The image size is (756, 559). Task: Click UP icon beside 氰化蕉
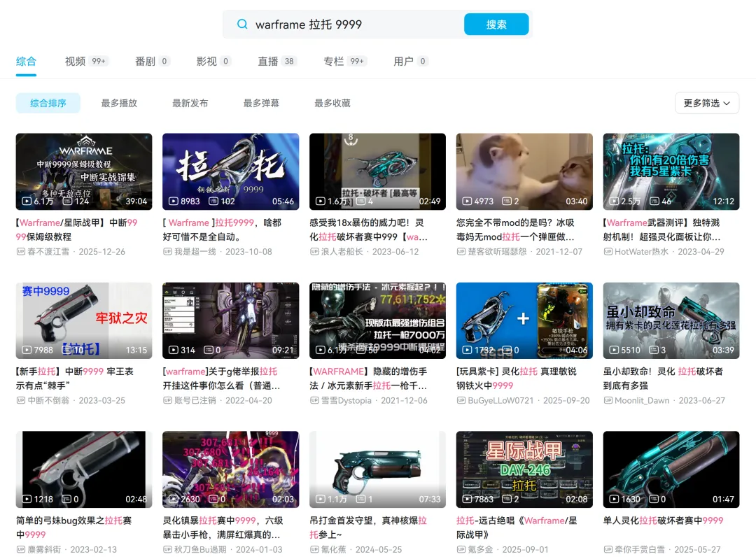314,549
